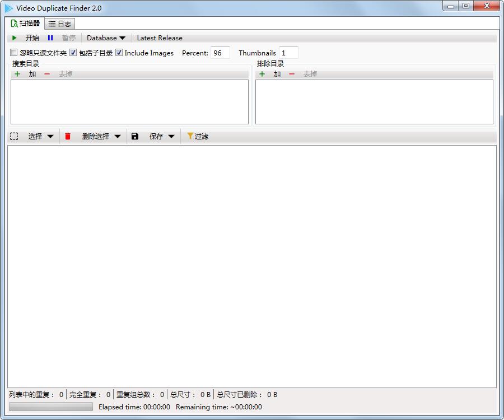This screenshot has height=420, width=504.
Task: Enable the 忽略只读文件夹 checkbox
Action: pyautogui.click(x=13, y=53)
